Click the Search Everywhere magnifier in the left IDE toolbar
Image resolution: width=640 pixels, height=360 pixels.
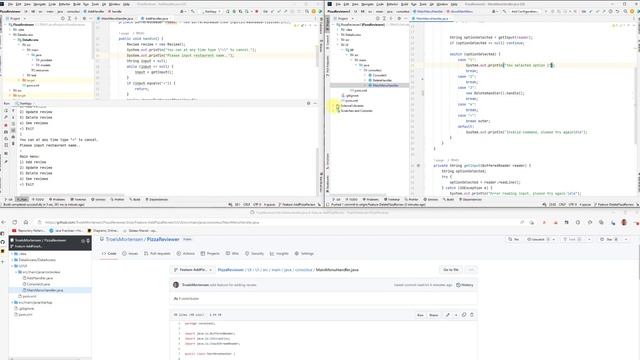point(307,11)
